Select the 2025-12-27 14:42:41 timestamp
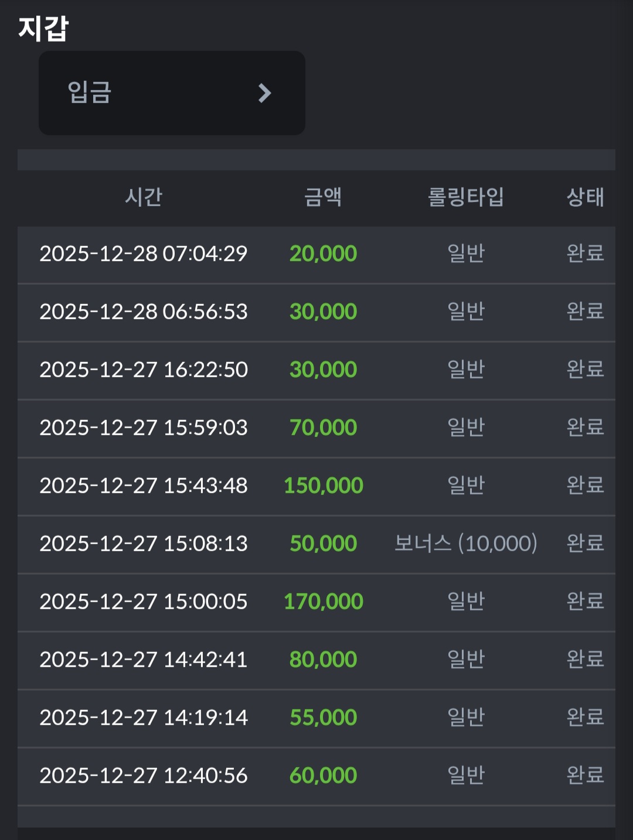The image size is (633, 840). pyautogui.click(x=144, y=660)
